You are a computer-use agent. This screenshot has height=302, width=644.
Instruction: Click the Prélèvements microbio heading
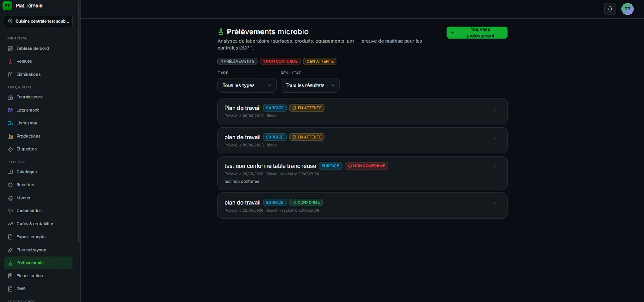268,32
